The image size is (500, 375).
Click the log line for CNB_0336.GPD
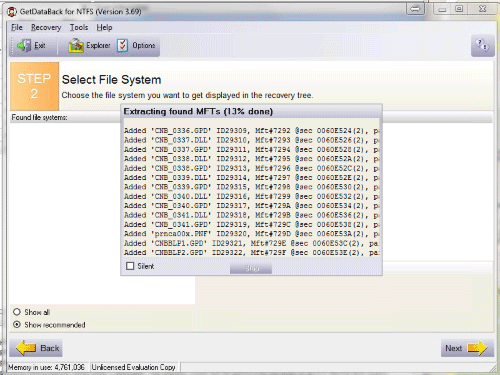pos(251,130)
